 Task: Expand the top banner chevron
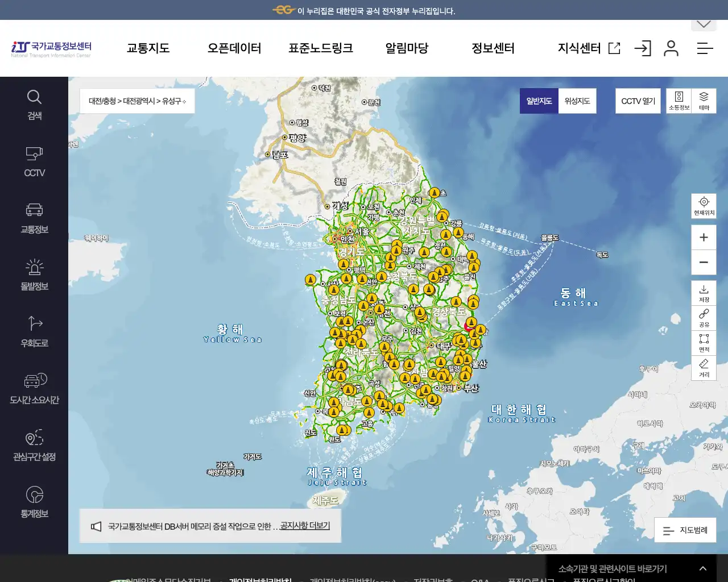[704, 24]
